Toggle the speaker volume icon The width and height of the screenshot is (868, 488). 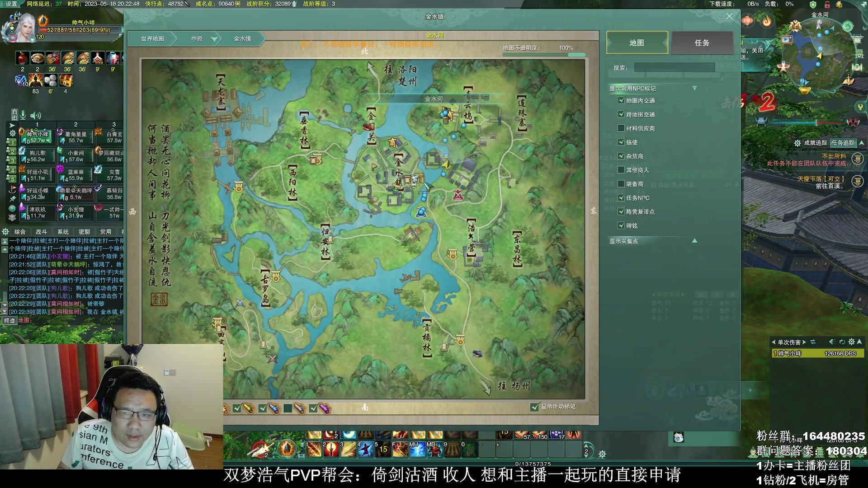pyautogui.click(x=36, y=115)
